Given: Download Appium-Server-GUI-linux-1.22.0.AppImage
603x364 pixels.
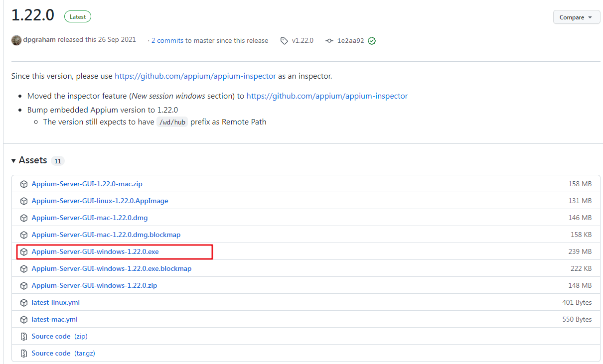Looking at the screenshot, I should coord(100,201).
